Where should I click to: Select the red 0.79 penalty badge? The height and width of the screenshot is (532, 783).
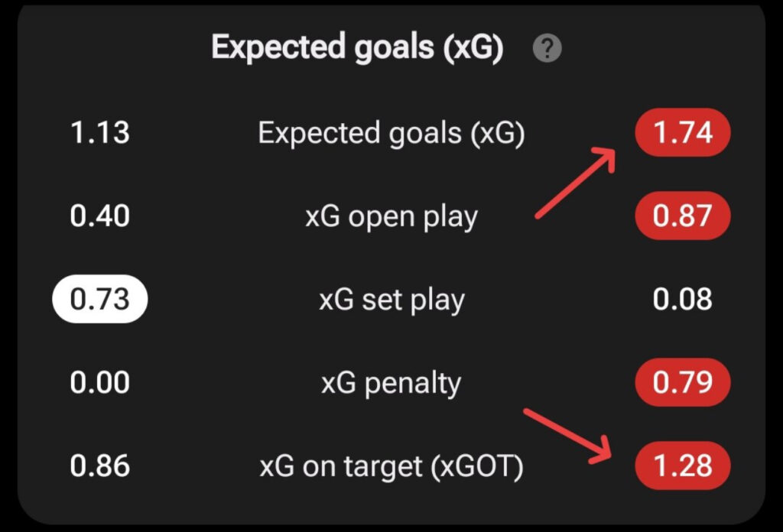(x=682, y=381)
